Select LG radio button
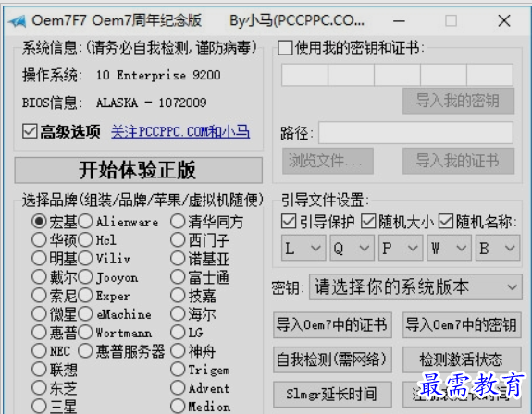This screenshot has width=532, height=414. (x=178, y=333)
